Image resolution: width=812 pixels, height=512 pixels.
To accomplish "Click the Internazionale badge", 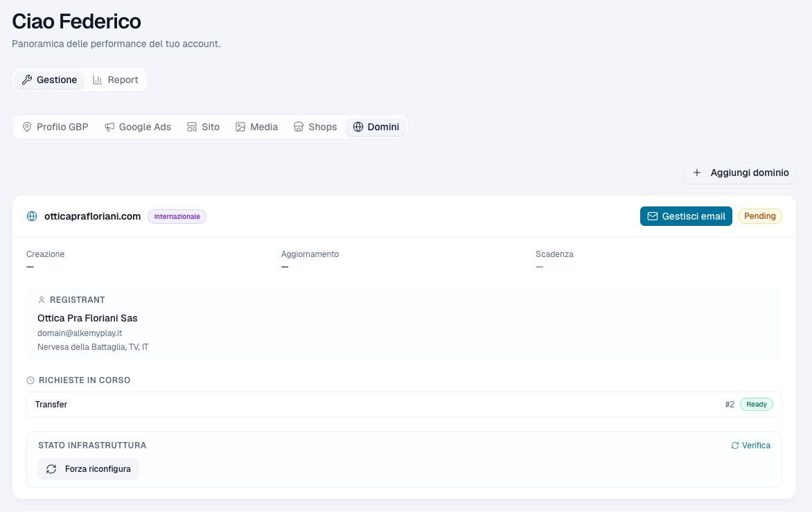I will [177, 216].
